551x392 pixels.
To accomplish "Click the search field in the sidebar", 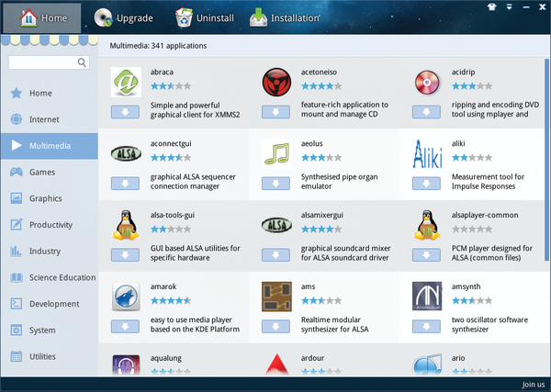I will tap(49, 62).
